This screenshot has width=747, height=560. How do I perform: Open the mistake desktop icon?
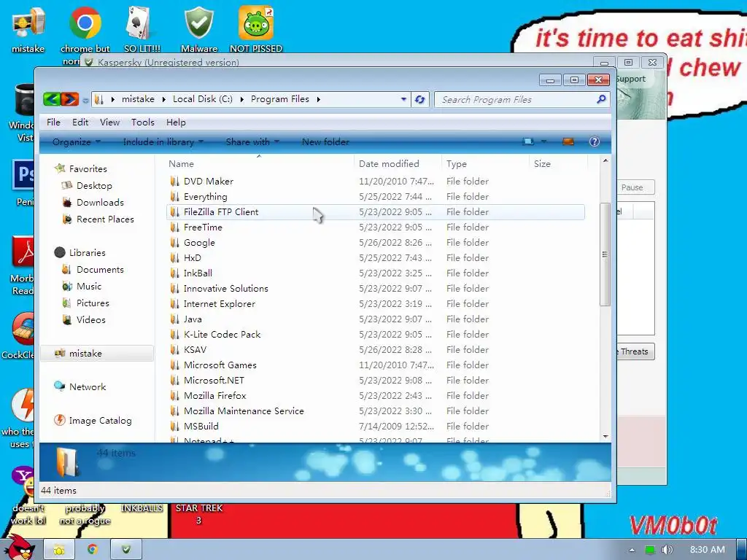28,29
